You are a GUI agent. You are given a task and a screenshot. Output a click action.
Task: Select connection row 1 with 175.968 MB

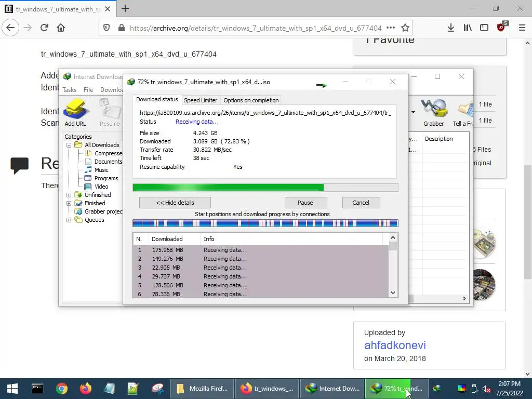point(261,250)
